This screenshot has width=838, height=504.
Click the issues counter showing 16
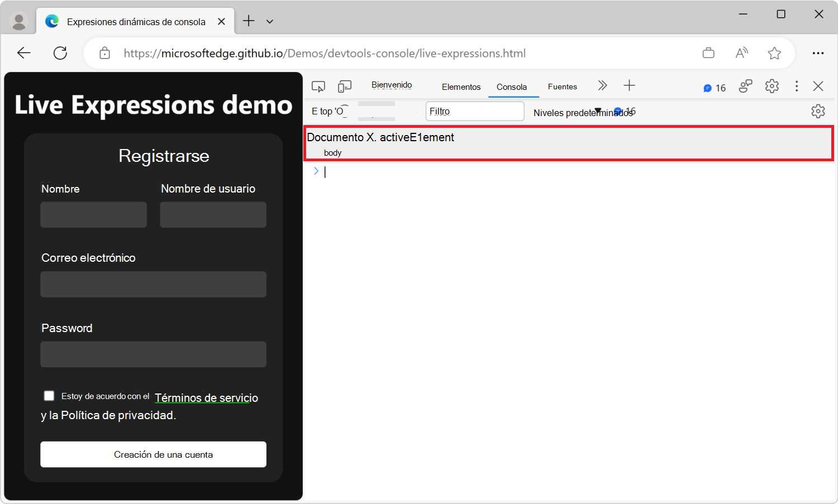714,87
